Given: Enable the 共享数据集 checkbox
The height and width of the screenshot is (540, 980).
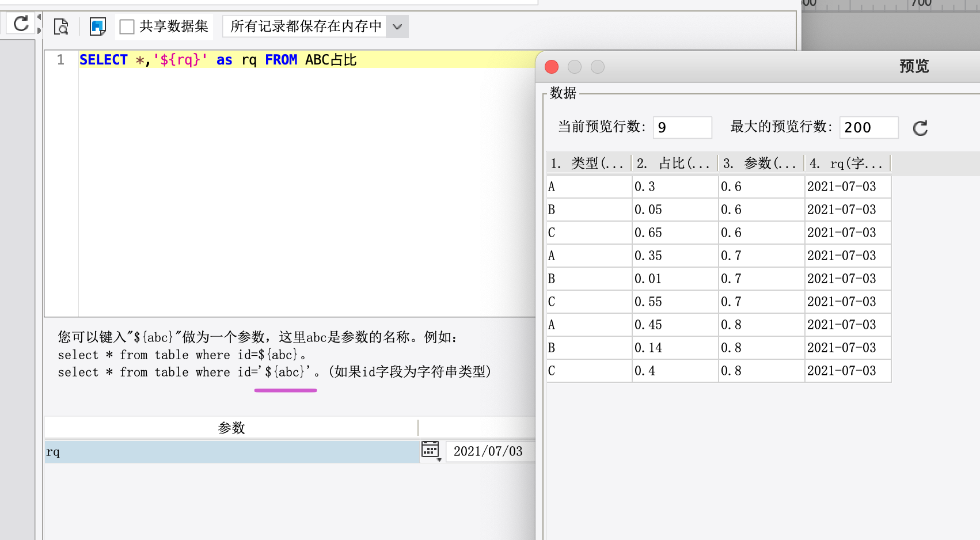Looking at the screenshot, I should [127, 26].
